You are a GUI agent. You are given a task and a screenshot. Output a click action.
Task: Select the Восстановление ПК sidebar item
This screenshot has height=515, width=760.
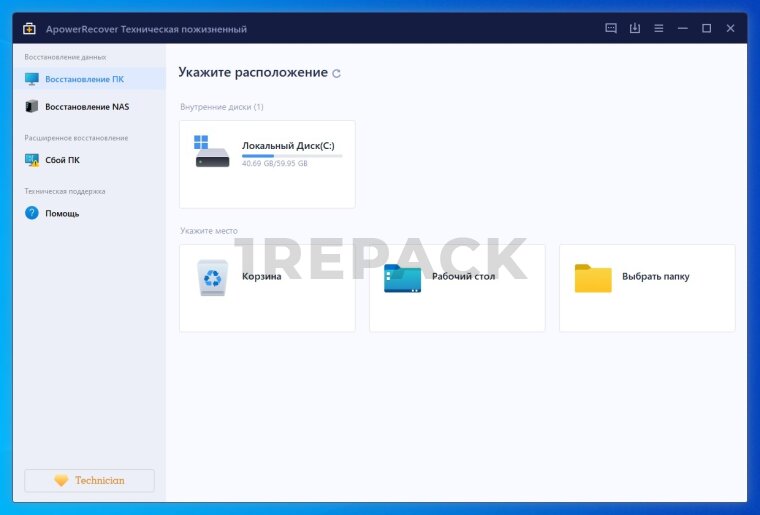click(x=84, y=79)
